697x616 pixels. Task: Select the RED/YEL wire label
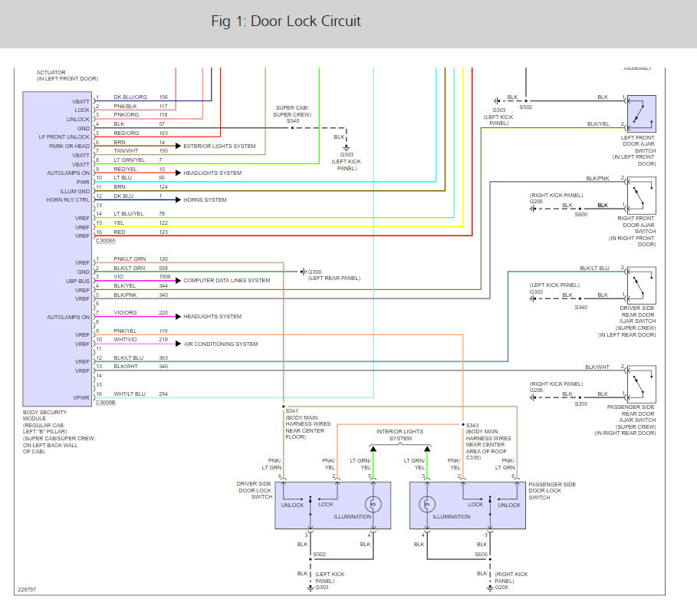pos(125,169)
